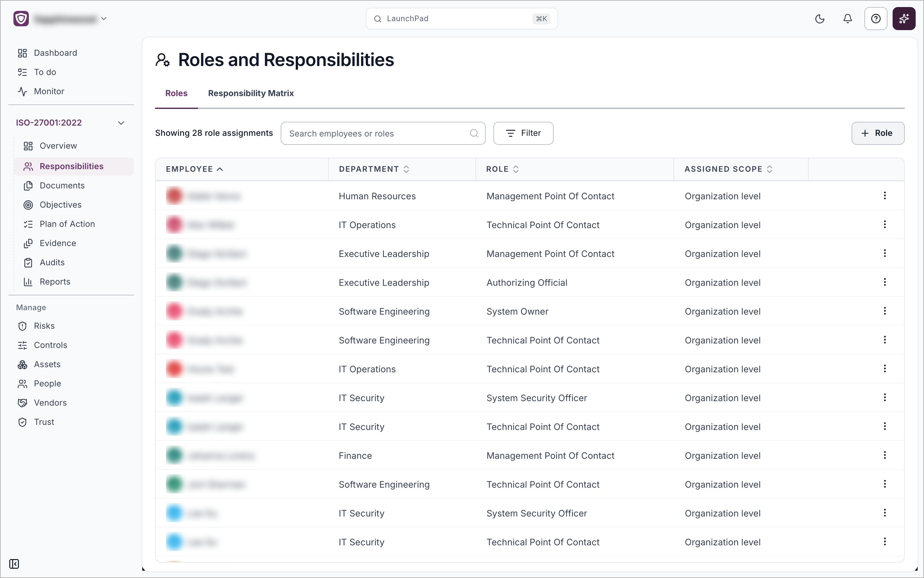Open Controls under Manage
The image size is (924, 578).
[42, 345]
